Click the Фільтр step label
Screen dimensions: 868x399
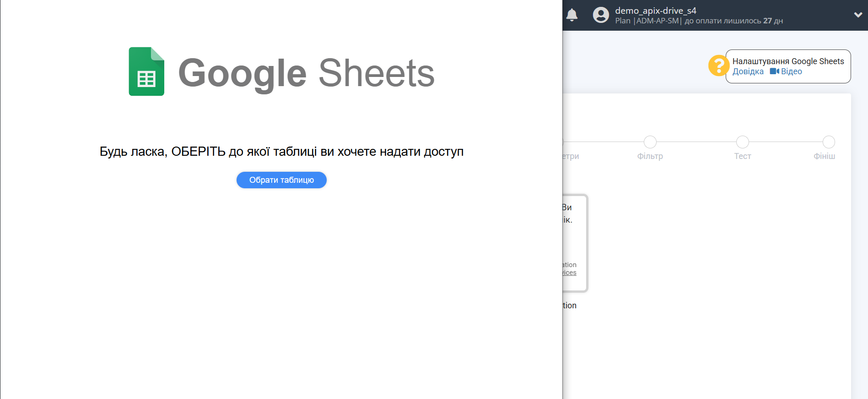[650, 156]
